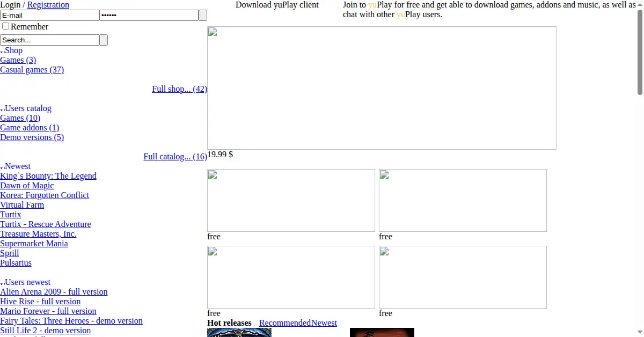Select Still Life 2 - demo version
Screen dimensions: 644x337
46,331
